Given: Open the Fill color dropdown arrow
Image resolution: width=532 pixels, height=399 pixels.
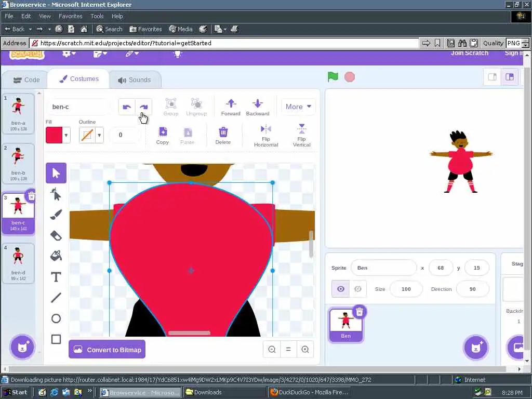Looking at the screenshot, I should click(x=66, y=135).
